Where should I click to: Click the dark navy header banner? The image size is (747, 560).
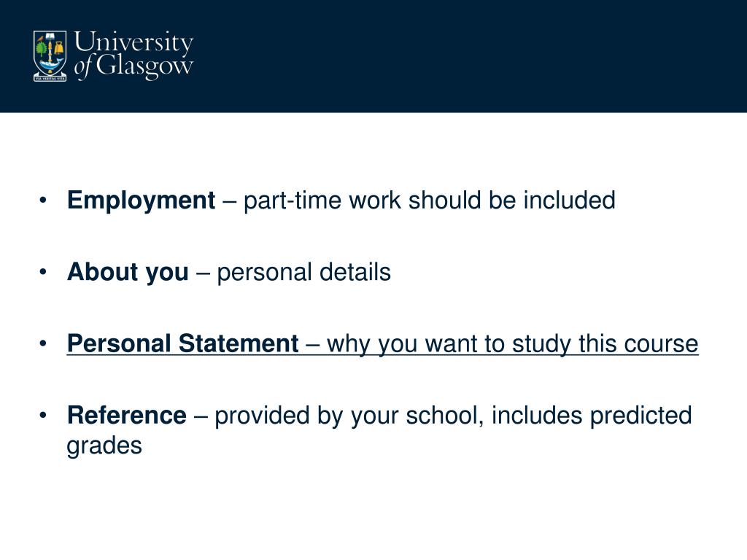tap(373, 56)
